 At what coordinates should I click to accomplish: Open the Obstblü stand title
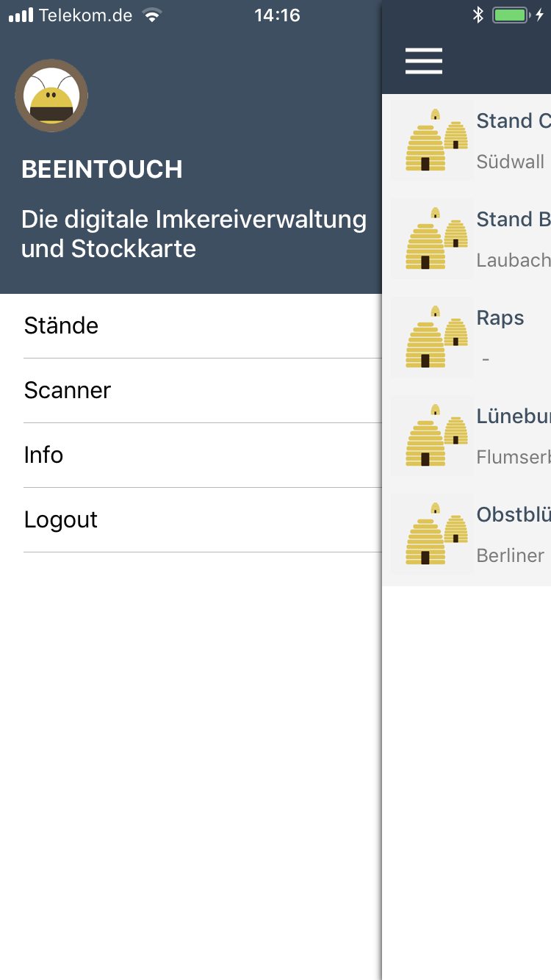point(514,514)
